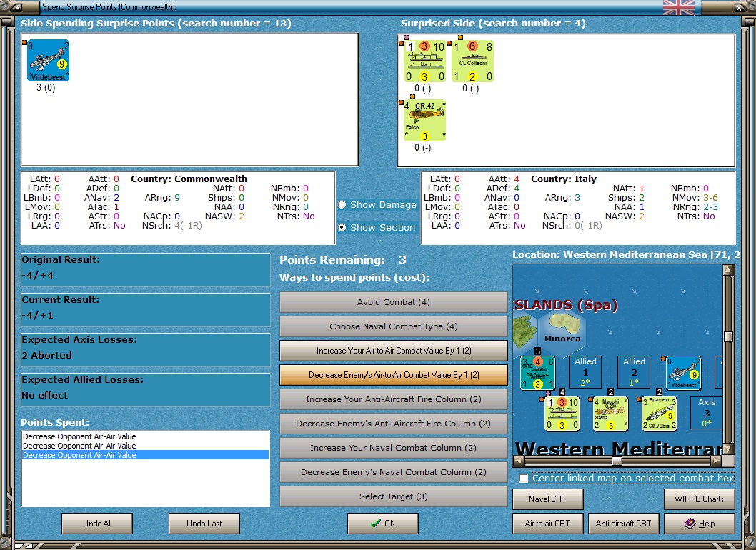This screenshot has width=756, height=550.
Task: Click the map horizontal scrollbar thumb
Action: (617, 461)
